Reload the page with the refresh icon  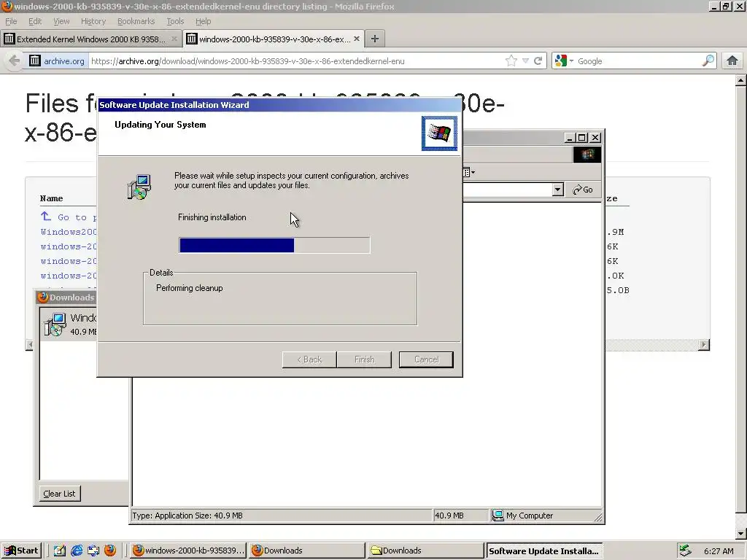[538, 61]
